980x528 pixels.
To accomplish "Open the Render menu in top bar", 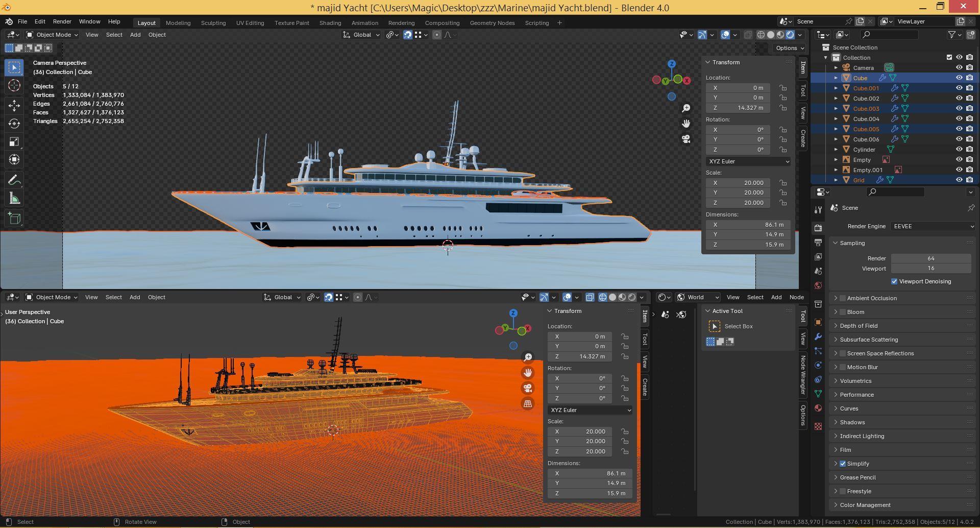I will 62,21.
